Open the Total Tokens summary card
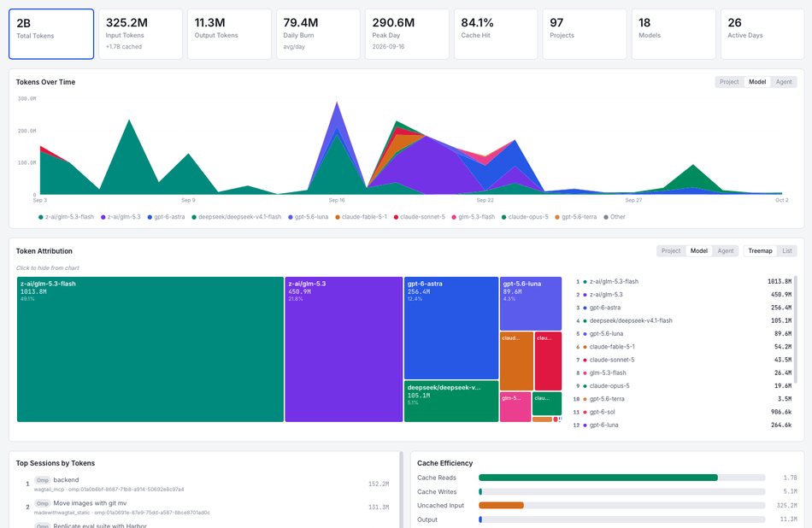This screenshot has height=528, width=812. 51,34
